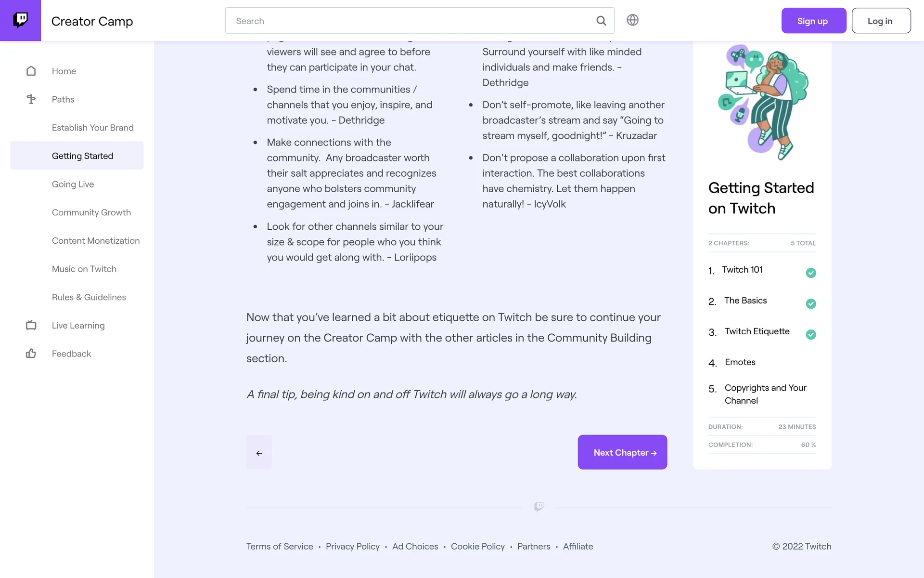Viewport: 924px width, 578px height.
Task: Click into the Search input field
Action: coord(409,21)
